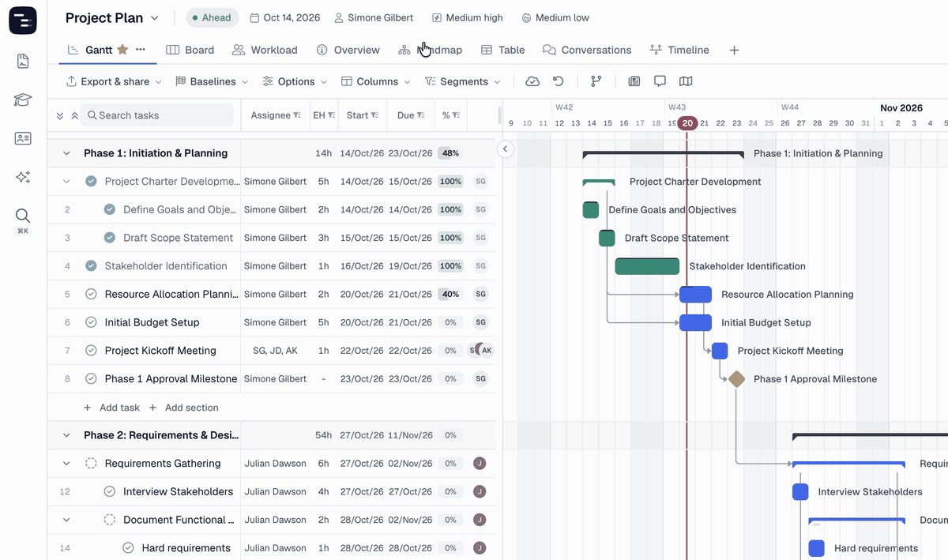Image resolution: width=948 pixels, height=560 pixels.
Task: Click Phase 1 48% progress indicator
Action: 450,153
